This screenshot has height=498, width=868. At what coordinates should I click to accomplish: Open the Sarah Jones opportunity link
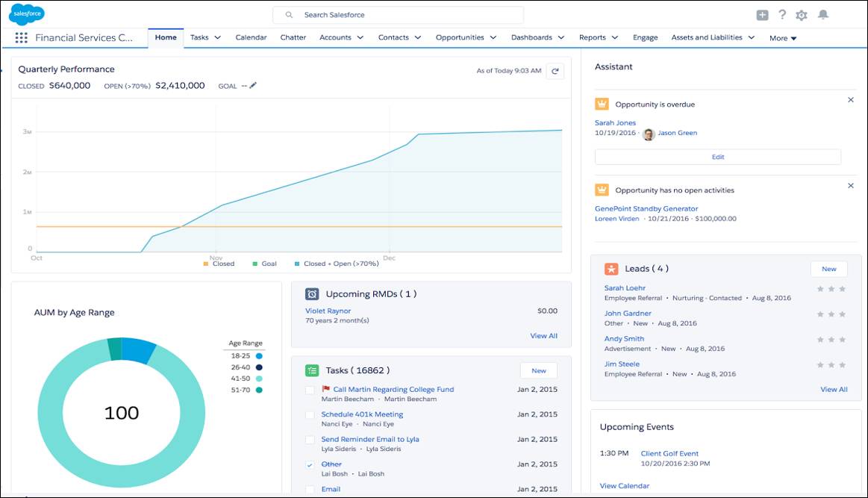point(615,123)
